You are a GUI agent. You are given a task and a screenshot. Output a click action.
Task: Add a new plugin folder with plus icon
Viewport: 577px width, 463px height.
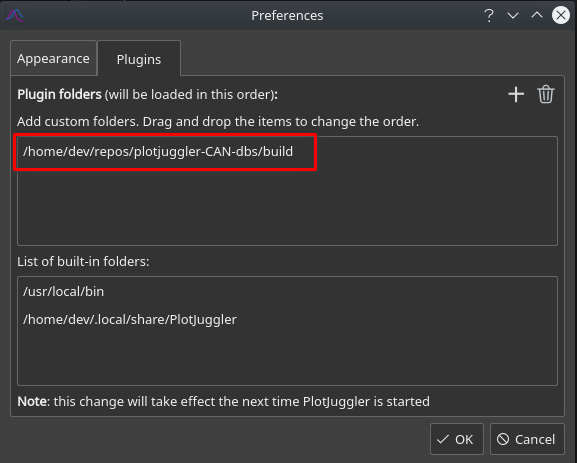coord(516,95)
